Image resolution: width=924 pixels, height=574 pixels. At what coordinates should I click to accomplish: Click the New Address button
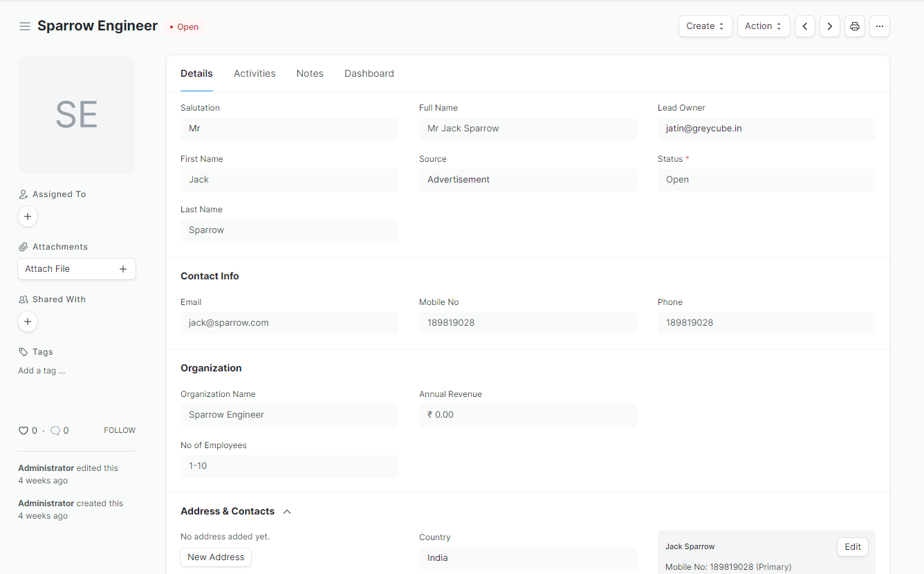(216, 557)
